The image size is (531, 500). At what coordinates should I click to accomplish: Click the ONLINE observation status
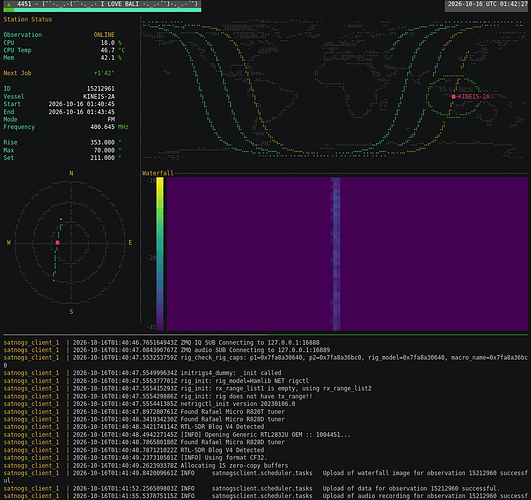104,35
